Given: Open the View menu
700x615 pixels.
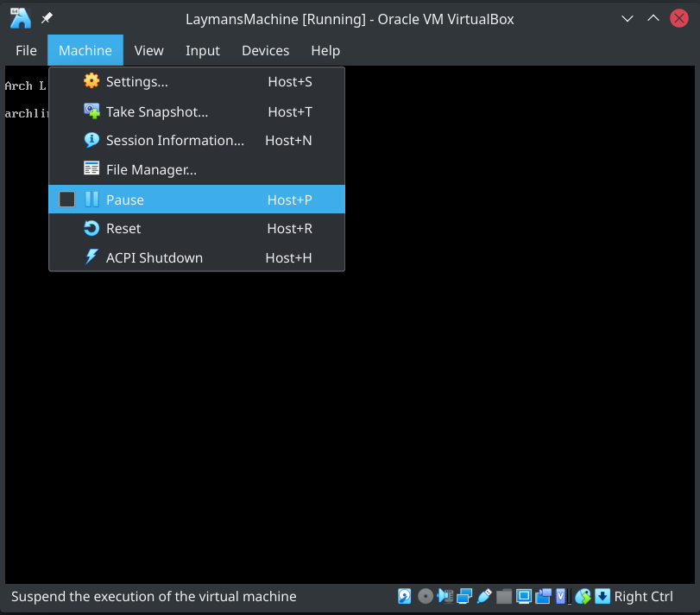Looking at the screenshot, I should (x=149, y=50).
